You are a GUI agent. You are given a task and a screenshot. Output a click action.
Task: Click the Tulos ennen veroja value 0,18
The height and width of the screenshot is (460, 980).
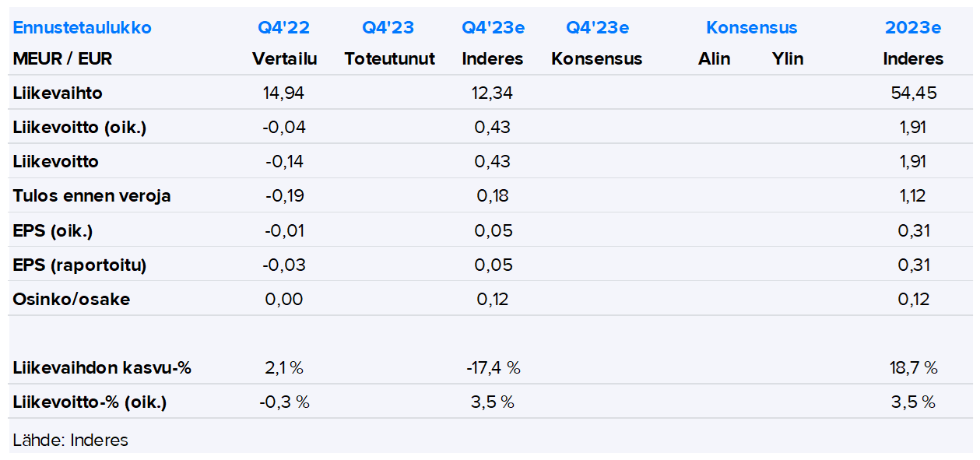[493, 196]
